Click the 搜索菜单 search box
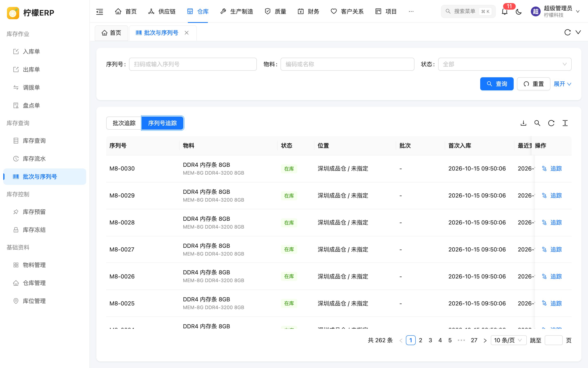The image size is (588, 368). [x=468, y=11]
